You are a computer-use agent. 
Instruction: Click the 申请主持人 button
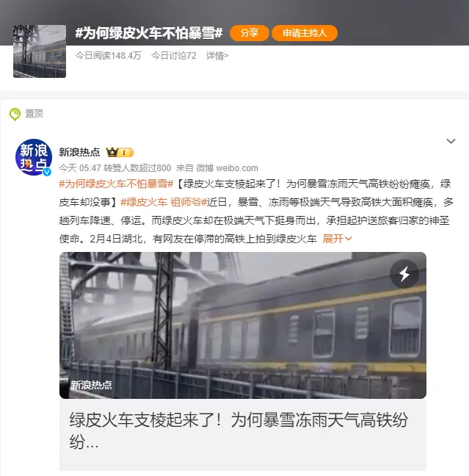point(305,33)
